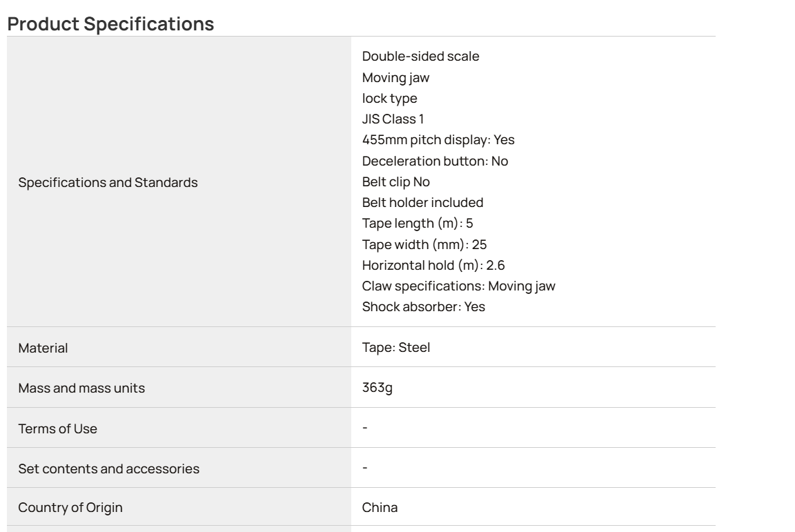Screen dimensions: 795x532
Task: Select the JIS Class 1 line
Action: [393, 119]
